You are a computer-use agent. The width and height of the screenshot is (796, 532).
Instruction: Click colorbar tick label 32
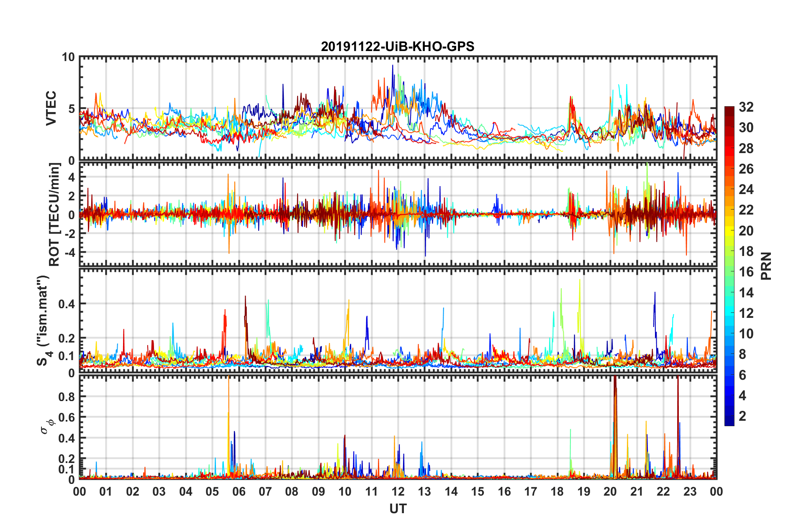click(x=746, y=107)
